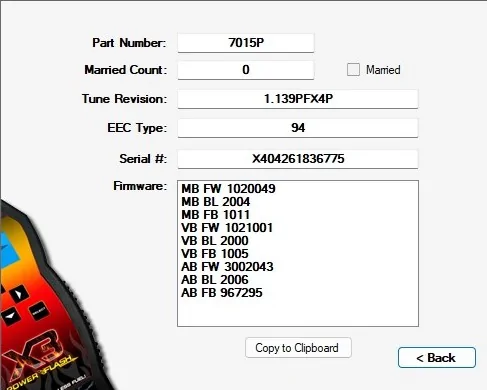487x390 pixels.
Task: Select firmware line MB FW 1020049
Action: coord(228,189)
